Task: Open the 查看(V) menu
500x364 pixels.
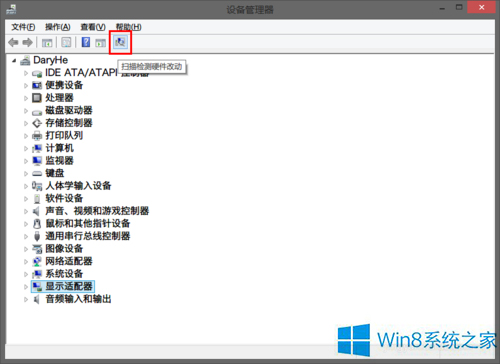Action: (x=93, y=27)
